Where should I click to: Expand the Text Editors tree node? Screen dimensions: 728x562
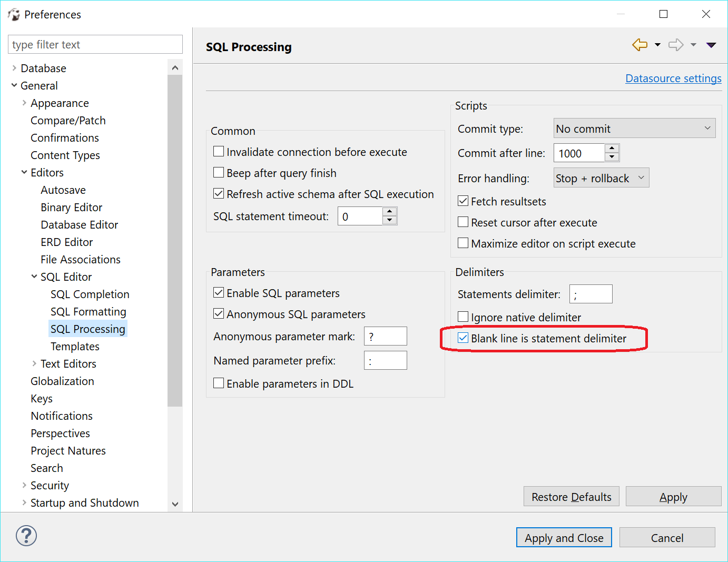pos(33,363)
